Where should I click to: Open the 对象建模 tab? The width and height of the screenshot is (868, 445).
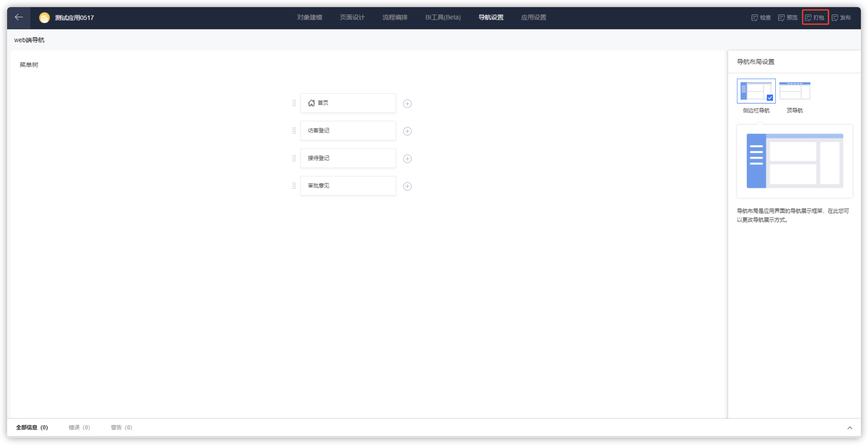310,17
